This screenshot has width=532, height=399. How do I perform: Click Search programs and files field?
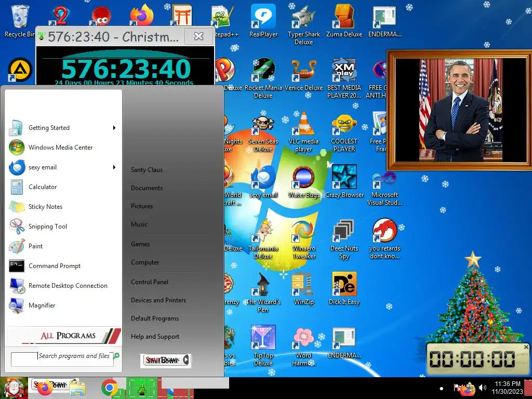click(x=62, y=359)
